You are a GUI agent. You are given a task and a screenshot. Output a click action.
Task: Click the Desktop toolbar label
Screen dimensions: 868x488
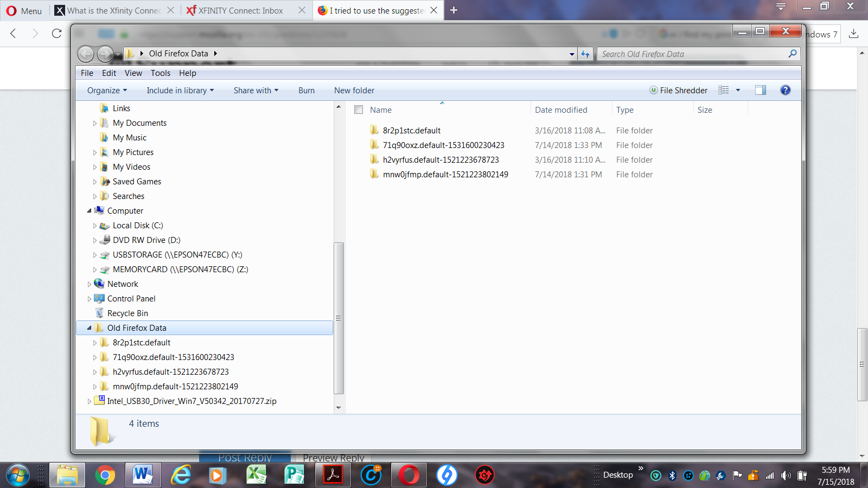pyautogui.click(x=618, y=475)
